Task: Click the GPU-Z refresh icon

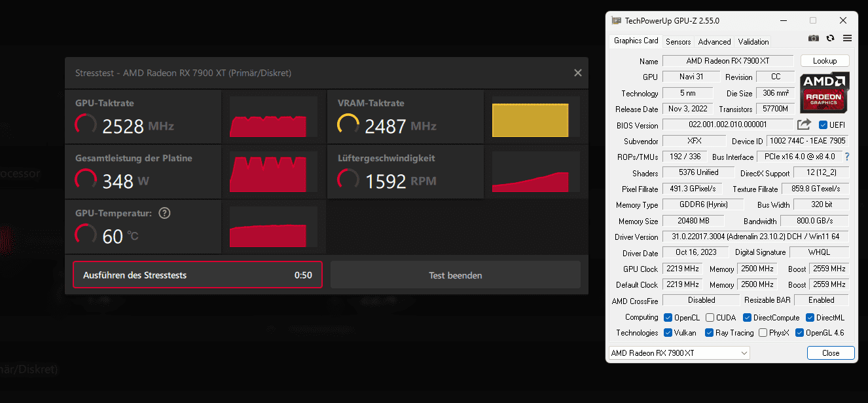Action: click(x=831, y=39)
